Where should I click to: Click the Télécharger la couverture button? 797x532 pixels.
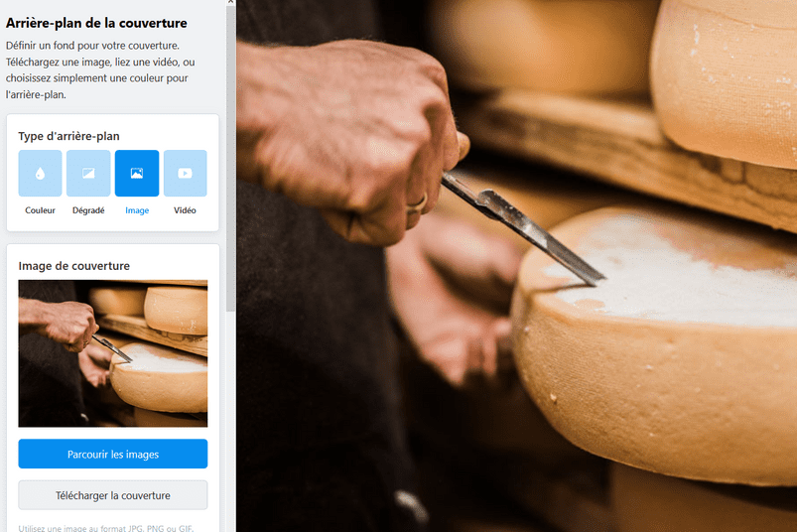(x=113, y=495)
